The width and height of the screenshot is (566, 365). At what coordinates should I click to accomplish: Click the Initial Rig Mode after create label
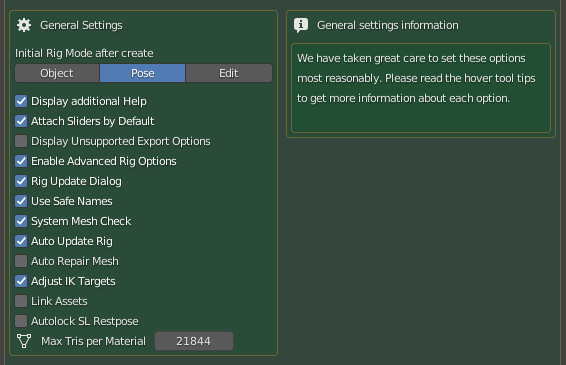(x=84, y=53)
